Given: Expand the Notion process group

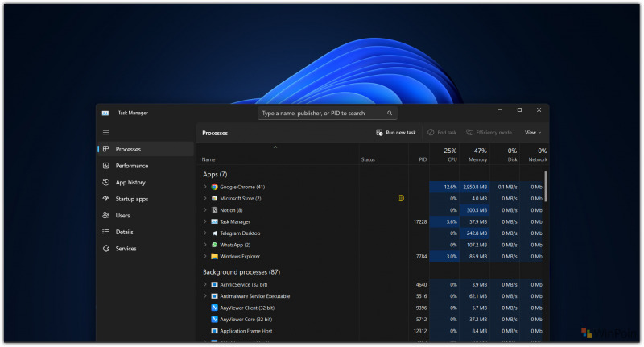Looking at the screenshot, I should click(205, 210).
